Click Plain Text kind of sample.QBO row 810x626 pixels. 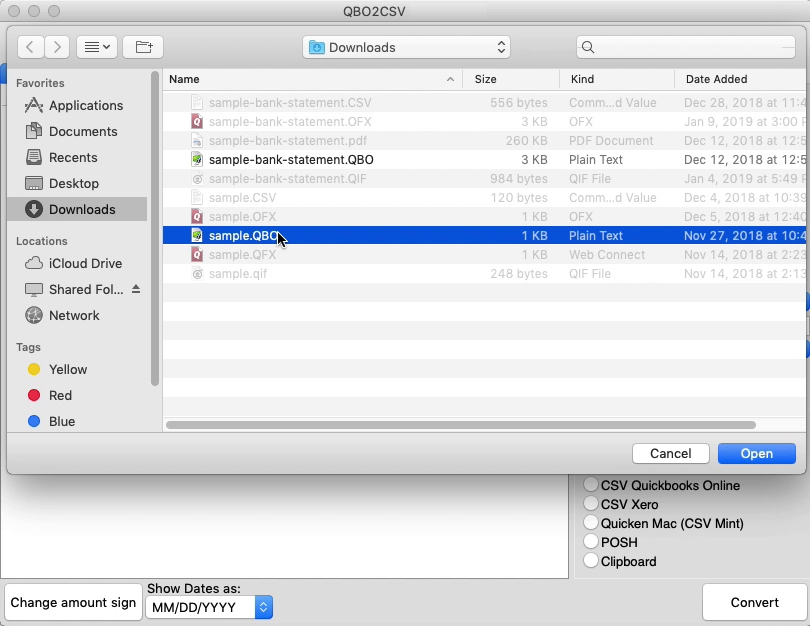pos(596,236)
